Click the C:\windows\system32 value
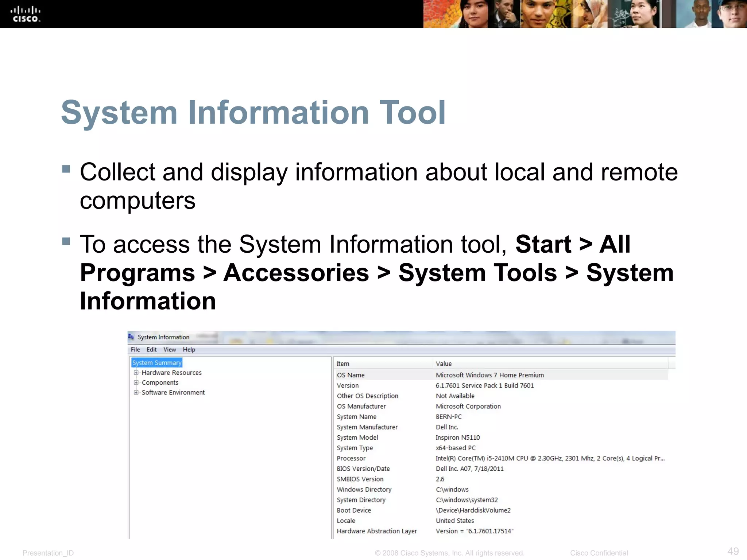 point(467,500)
